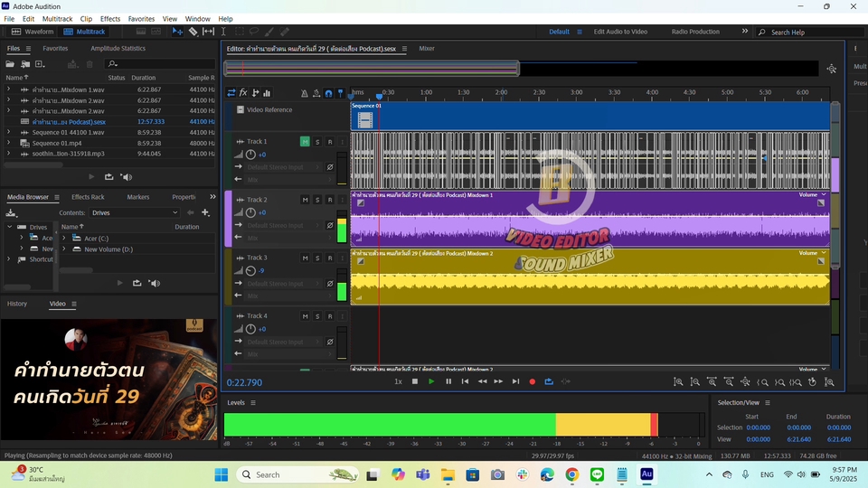This screenshot has width=868, height=488.
Task: Select the Move tool in the toolbar
Action: tap(177, 32)
